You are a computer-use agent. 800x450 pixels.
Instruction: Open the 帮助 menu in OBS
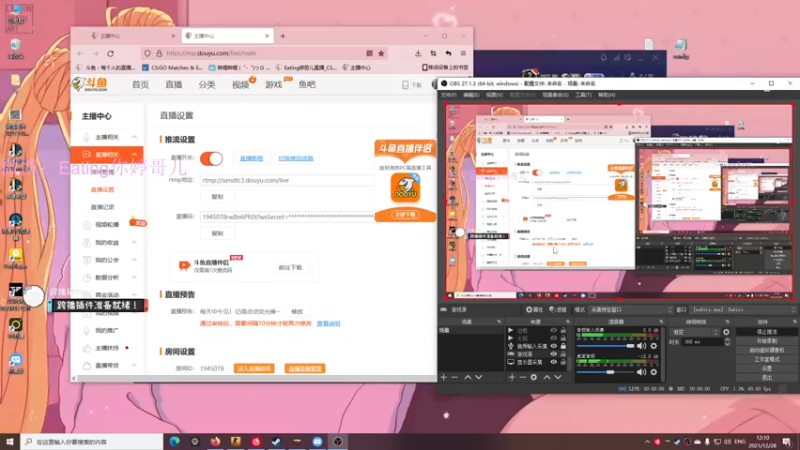click(x=607, y=95)
